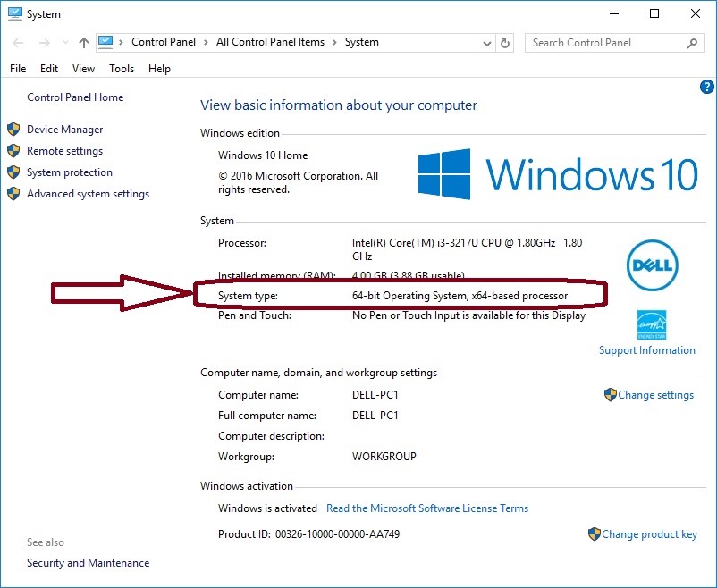Go to Control Panel Home
The height and width of the screenshot is (588, 717).
75,97
